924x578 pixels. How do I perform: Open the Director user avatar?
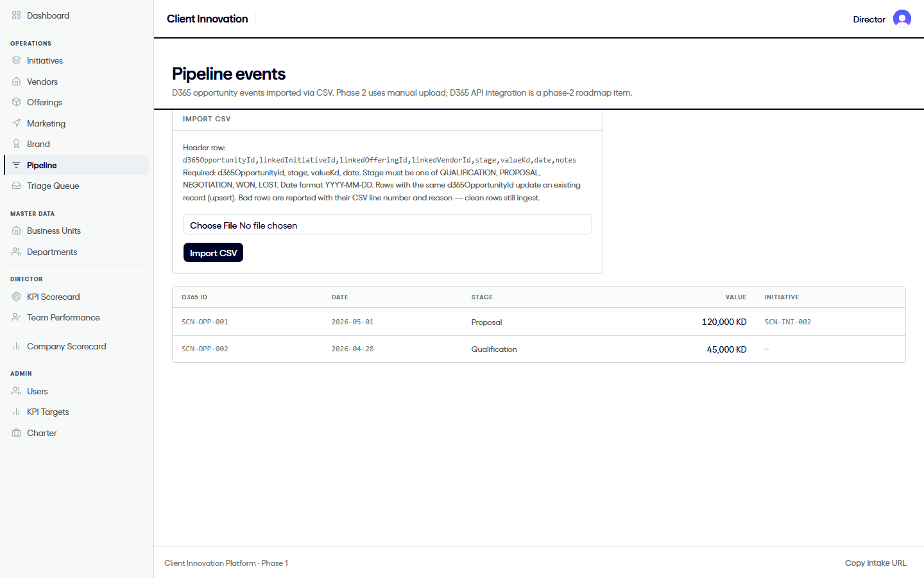pos(902,19)
